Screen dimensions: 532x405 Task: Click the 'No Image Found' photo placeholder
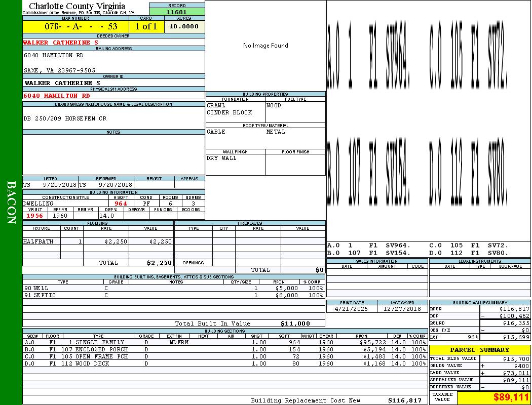pos(265,46)
